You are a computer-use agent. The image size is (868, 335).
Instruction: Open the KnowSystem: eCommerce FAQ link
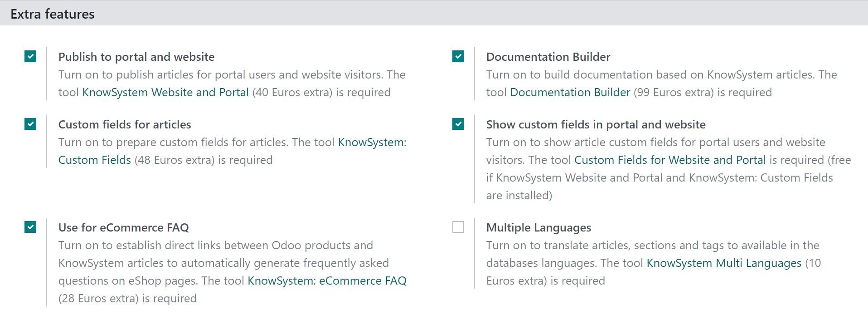(327, 281)
